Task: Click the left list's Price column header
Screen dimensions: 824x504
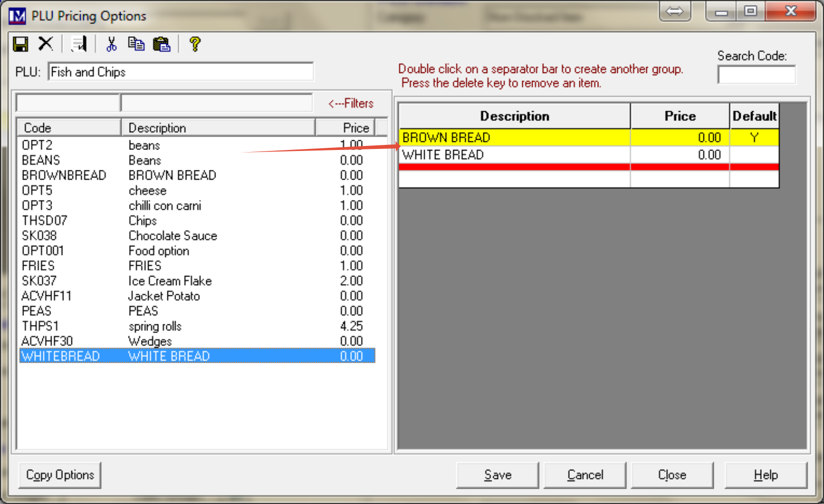Action: pyautogui.click(x=346, y=128)
